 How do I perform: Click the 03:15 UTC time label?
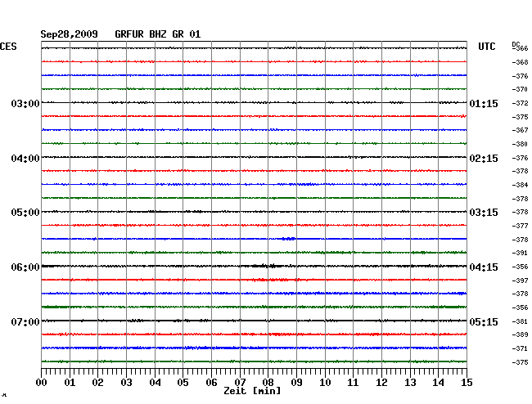484,213
